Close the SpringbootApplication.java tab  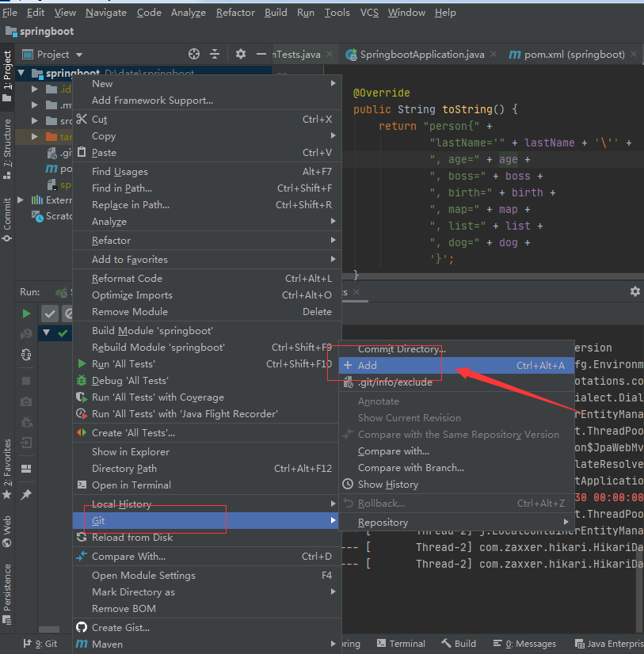(493, 54)
